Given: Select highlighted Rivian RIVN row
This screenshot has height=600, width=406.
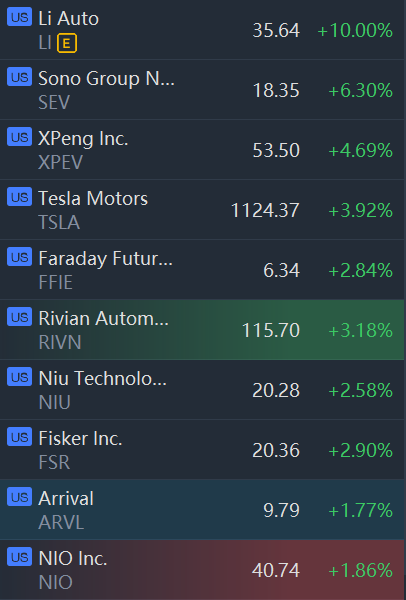Looking at the screenshot, I should [x=202, y=329].
